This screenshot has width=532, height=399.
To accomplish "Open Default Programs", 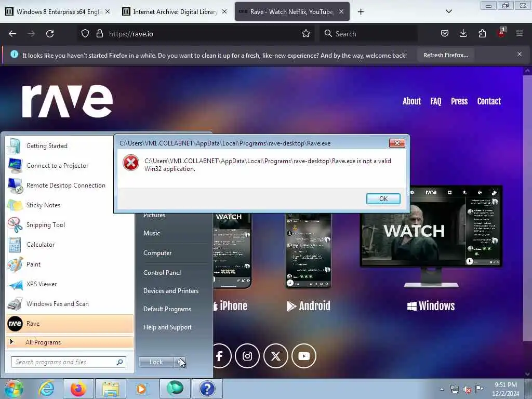I will [x=167, y=309].
